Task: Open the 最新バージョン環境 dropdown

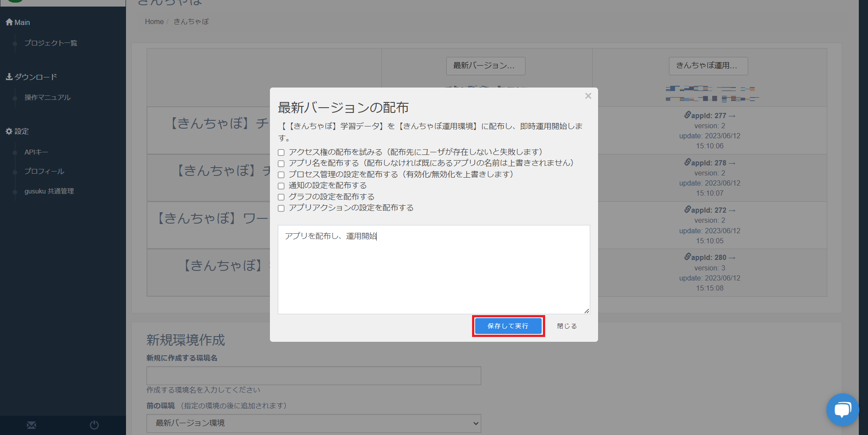Action: (313, 423)
